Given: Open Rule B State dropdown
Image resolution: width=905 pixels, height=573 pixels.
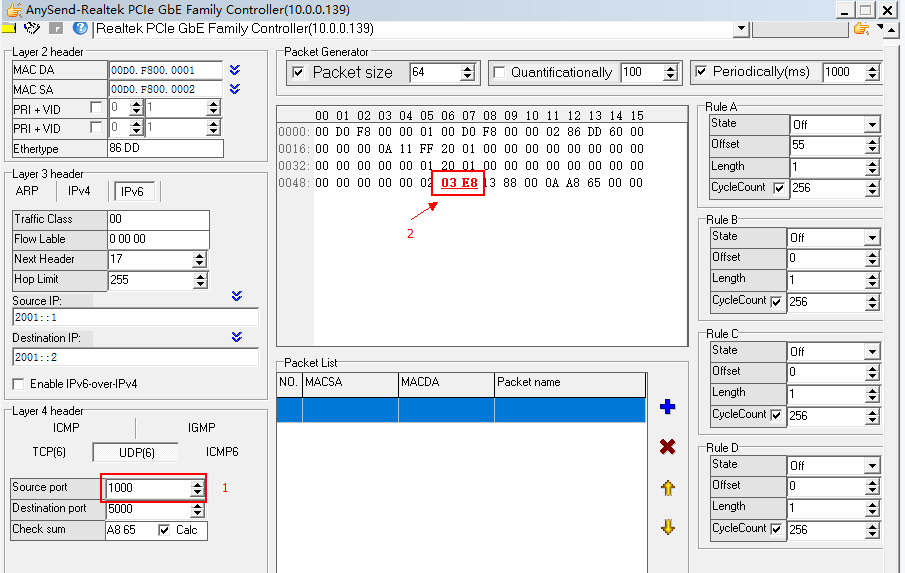Looking at the screenshot, I should pos(872,237).
